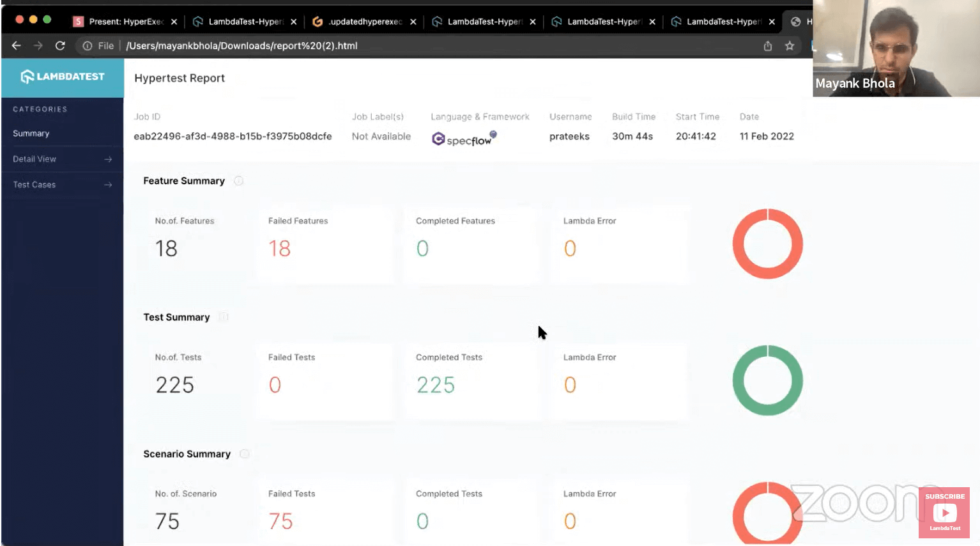The height and width of the screenshot is (546, 980).
Task: Click the info icon beside Scenario Summary
Action: (244, 454)
